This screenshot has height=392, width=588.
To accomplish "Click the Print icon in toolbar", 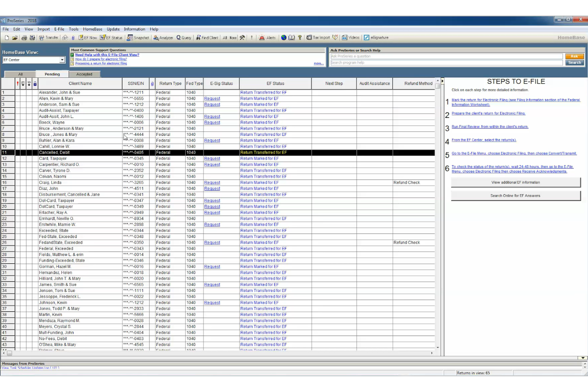I will point(24,38).
